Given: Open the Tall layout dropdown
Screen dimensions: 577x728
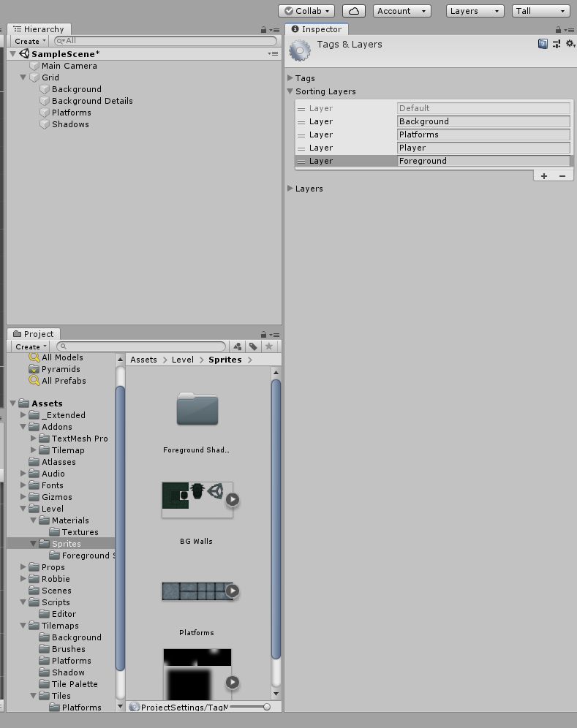Looking at the screenshot, I should click(x=540, y=11).
